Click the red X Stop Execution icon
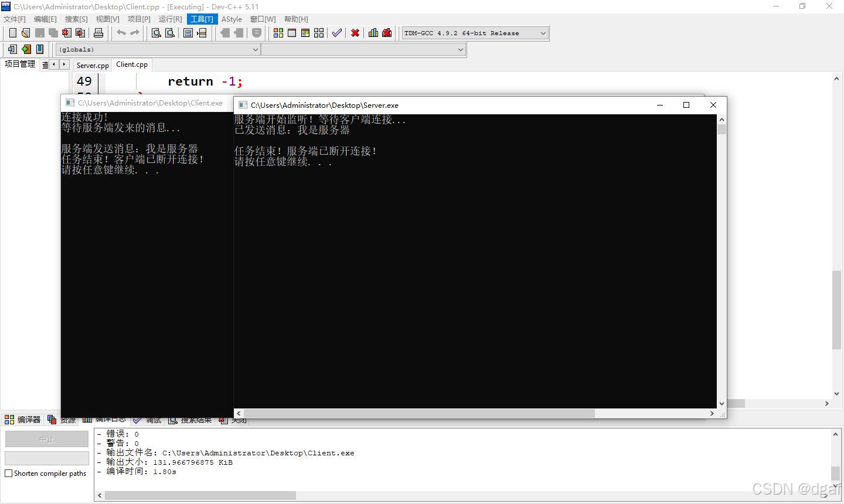Viewport: 844px width, 504px height. pos(355,33)
